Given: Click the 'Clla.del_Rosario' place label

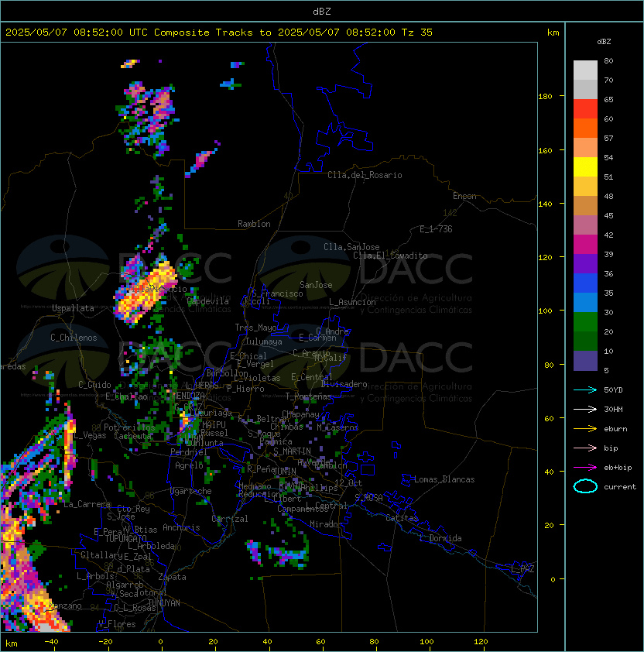Looking at the screenshot, I should 365,175.
